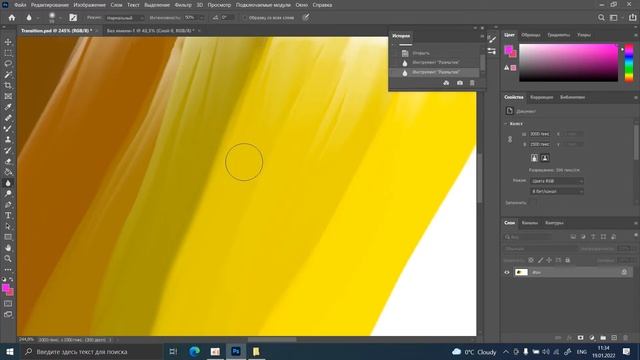Select the Eraser tool
The width and height of the screenshot is (640, 360).
(x=8, y=161)
